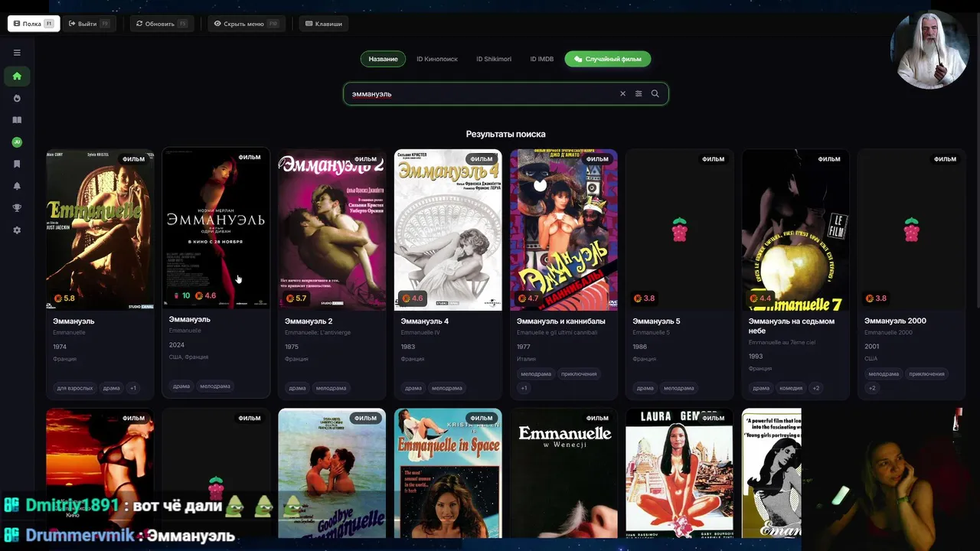Click драма tag on Эммануэль 2 card
The width and height of the screenshot is (980, 551).
tap(298, 388)
